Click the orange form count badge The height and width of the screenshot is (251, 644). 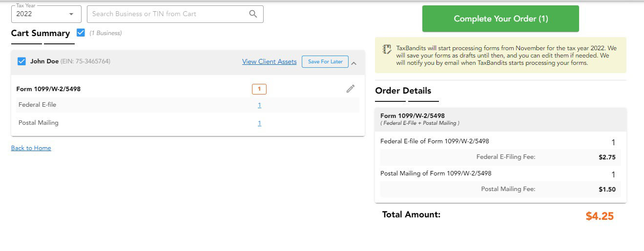tap(259, 89)
